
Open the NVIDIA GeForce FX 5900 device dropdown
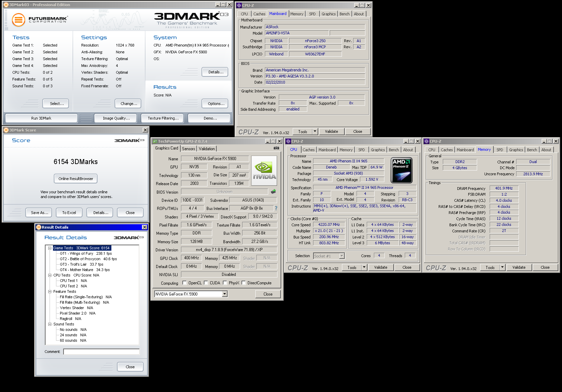point(224,294)
